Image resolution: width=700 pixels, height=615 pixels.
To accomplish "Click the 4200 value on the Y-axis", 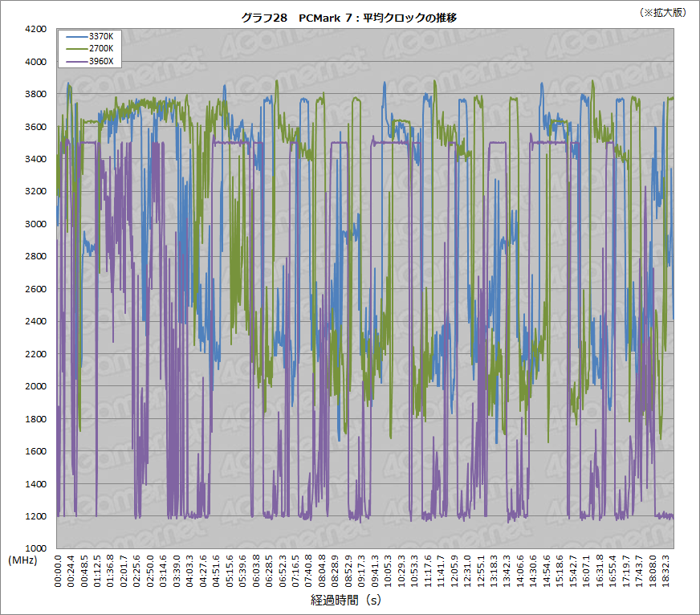I will 37,29.
